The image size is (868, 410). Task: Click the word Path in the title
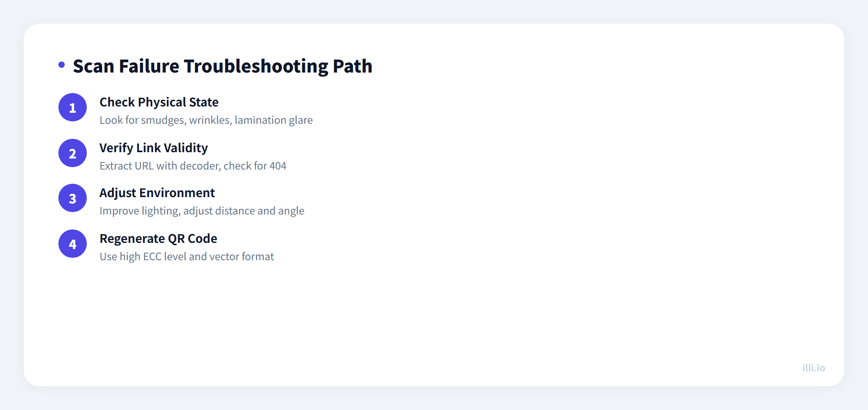[x=352, y=66]
